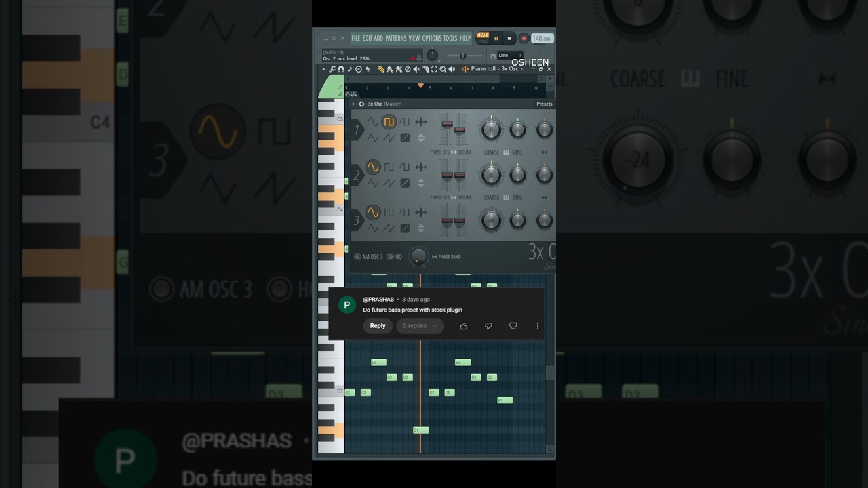868x488 pixels.
Task: Click oscillator 2 wave up/down stepper
Action: (x=421, y=183)
